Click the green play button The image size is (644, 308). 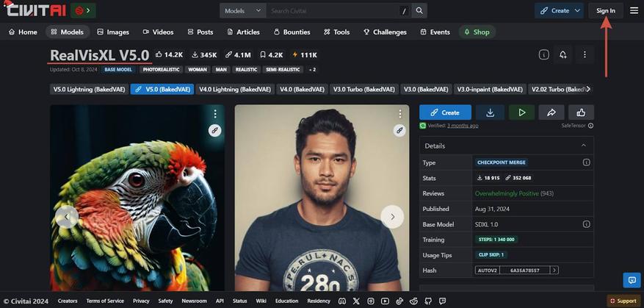[x=521, y=112]
